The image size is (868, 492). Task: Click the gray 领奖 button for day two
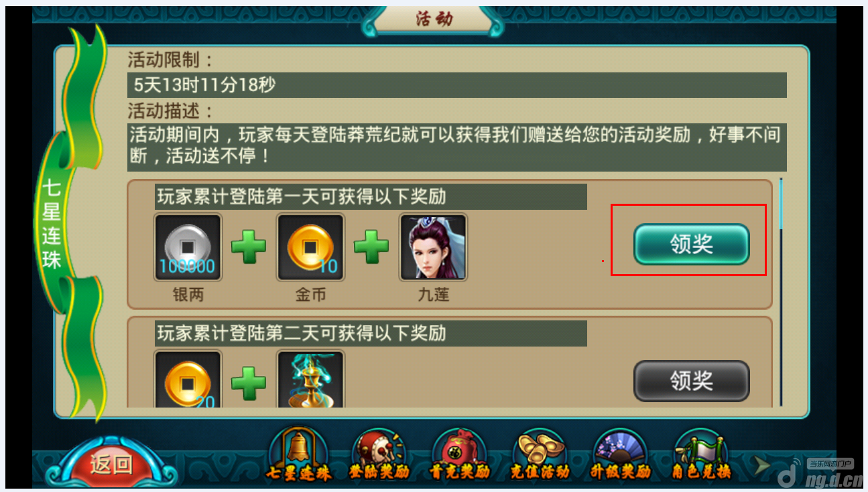click(x=691, y=381)
